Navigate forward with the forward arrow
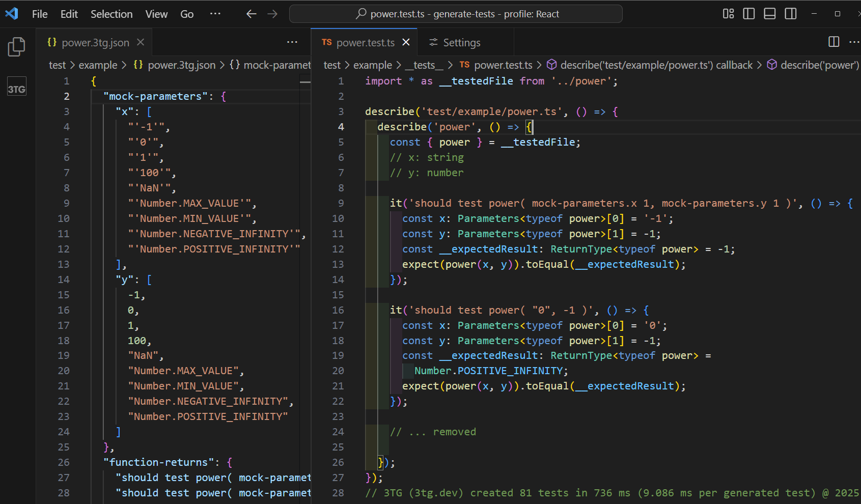This screenshot has height=504, width=861. (272, 14)
